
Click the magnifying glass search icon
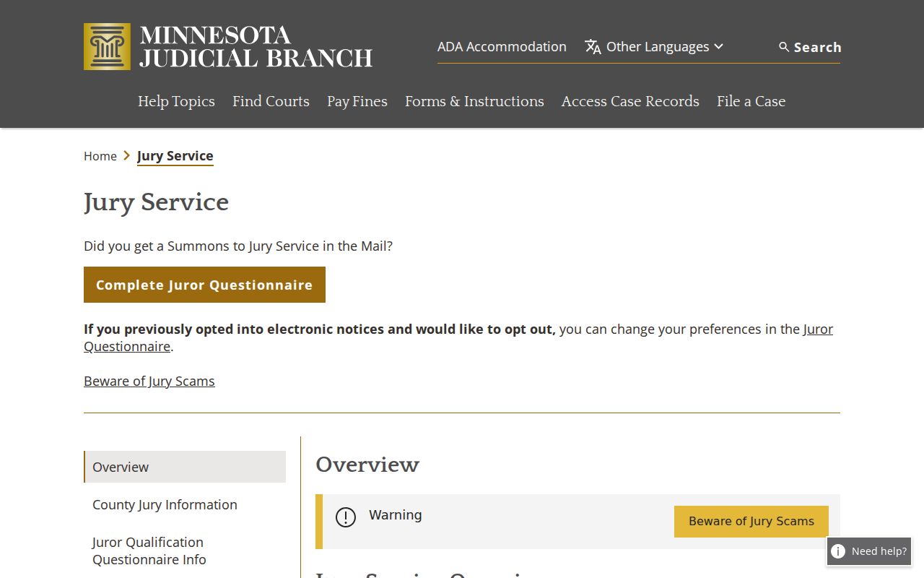pyautogui.click(x=784, y=47)
